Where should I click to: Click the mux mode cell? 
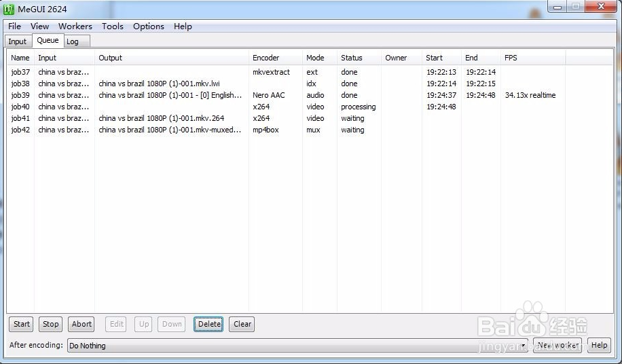tap(313, 130)
